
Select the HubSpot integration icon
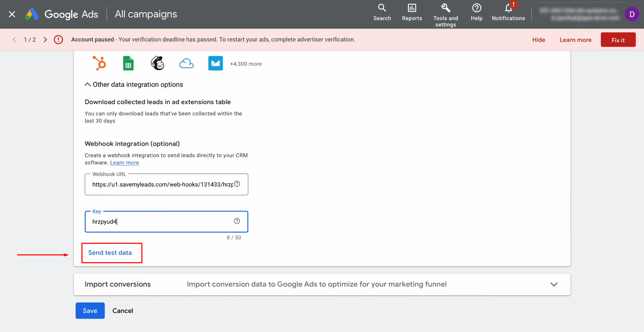pyautogui.click(x=99, y=63)
